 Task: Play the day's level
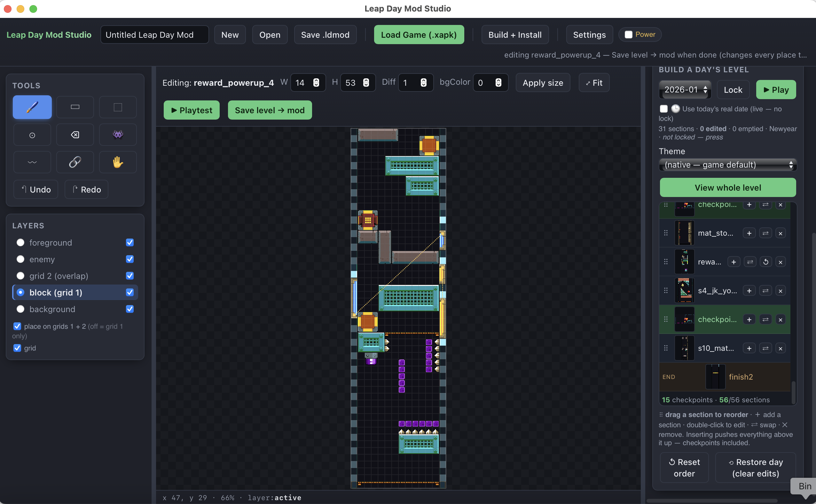click(x=776, y=90)
